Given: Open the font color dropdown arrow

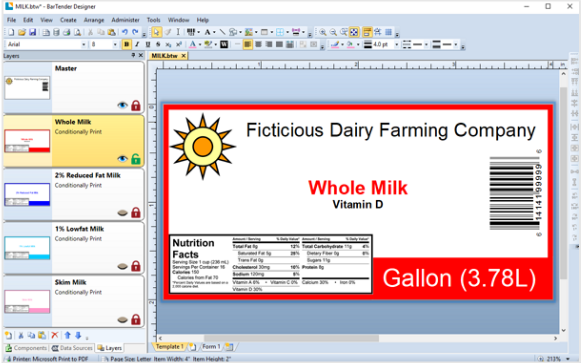Looking at the screenshot, I should click(x=200, y=45).
